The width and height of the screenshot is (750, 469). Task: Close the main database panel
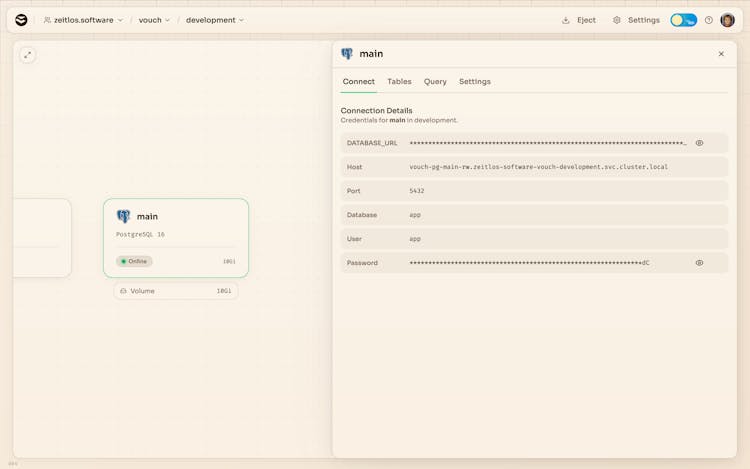pyautogui.click(x=721, y=54)
